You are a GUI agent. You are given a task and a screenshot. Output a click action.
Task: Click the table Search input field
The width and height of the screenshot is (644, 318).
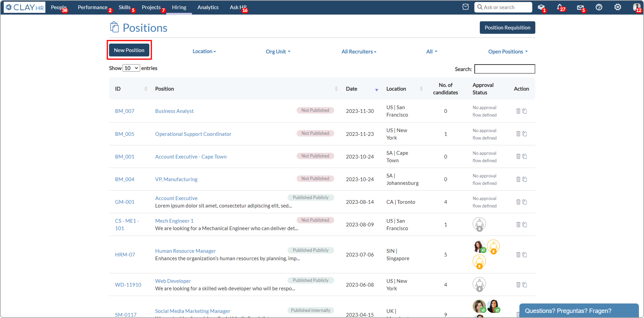504,69
